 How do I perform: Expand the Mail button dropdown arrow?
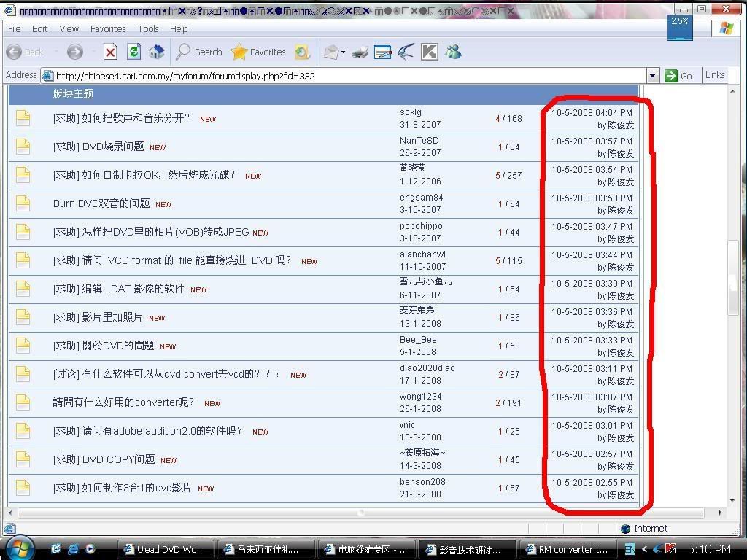(344, 52)
